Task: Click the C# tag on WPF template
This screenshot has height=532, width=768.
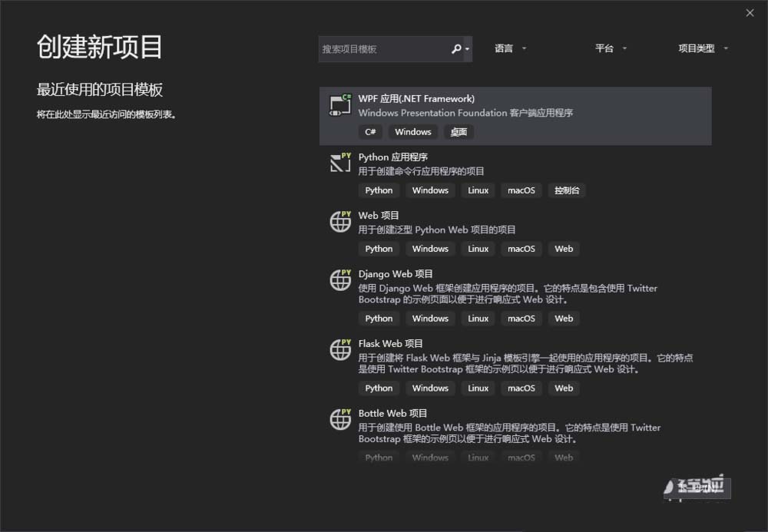Action: pyautogui.click(x=370, y=131)
